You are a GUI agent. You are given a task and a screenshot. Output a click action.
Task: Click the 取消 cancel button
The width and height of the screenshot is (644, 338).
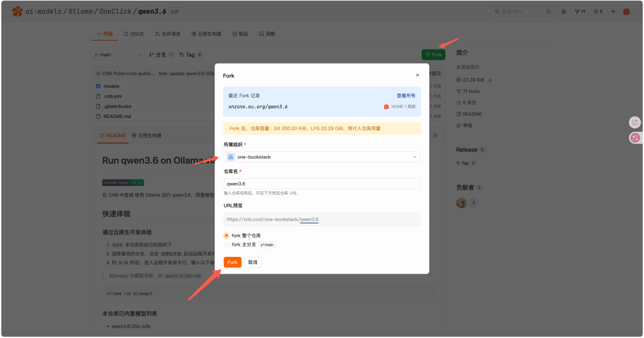253,262
